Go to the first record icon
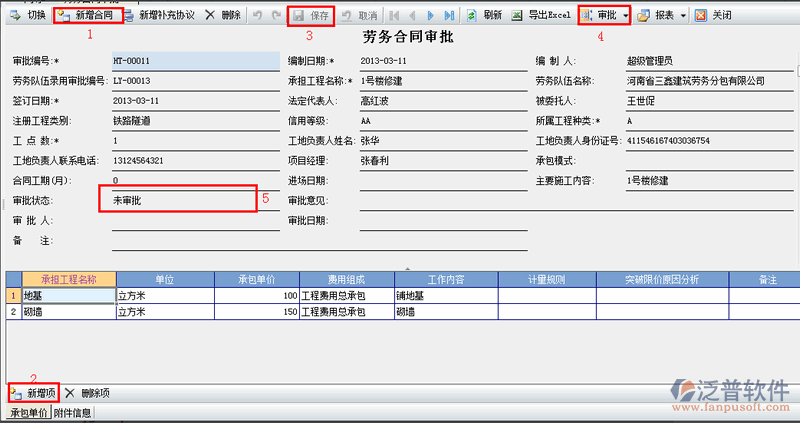Screen dimensions: 800x423 (394, 16)
